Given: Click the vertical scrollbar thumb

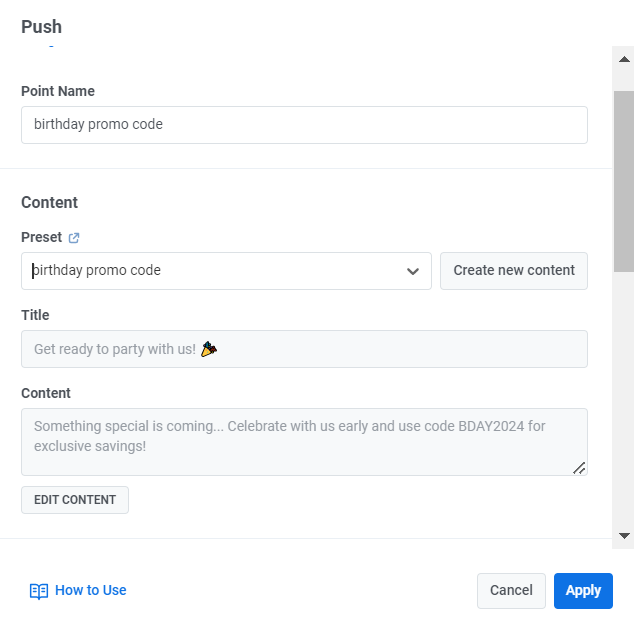Looking at the screenshot, I should (x=623, y=180).
